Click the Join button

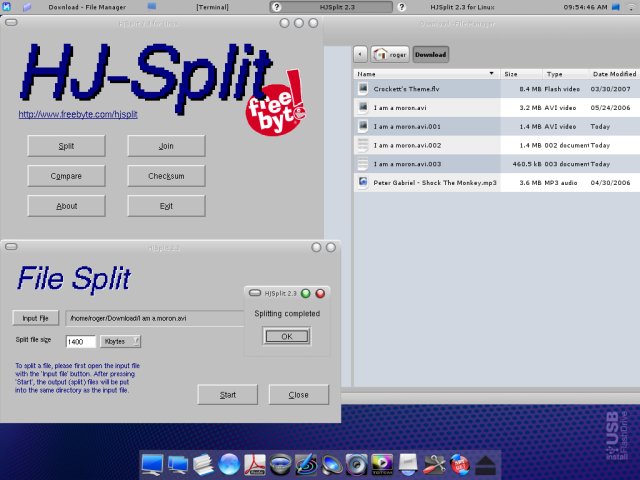[166, 146]
